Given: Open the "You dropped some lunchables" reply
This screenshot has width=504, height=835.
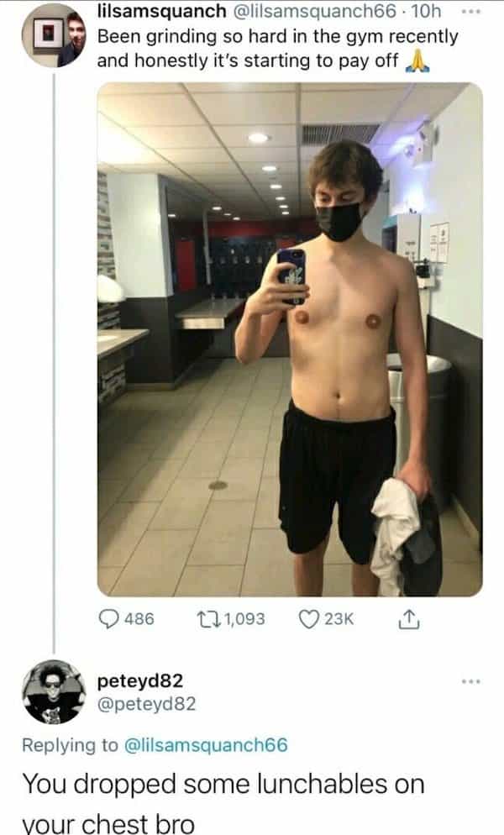Looking at the screenshot, I should pos(223,798).
